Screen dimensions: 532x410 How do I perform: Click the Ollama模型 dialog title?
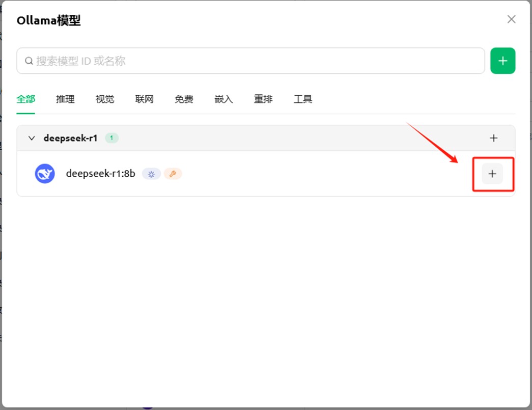pyautogui.click(x=48, y=20)
